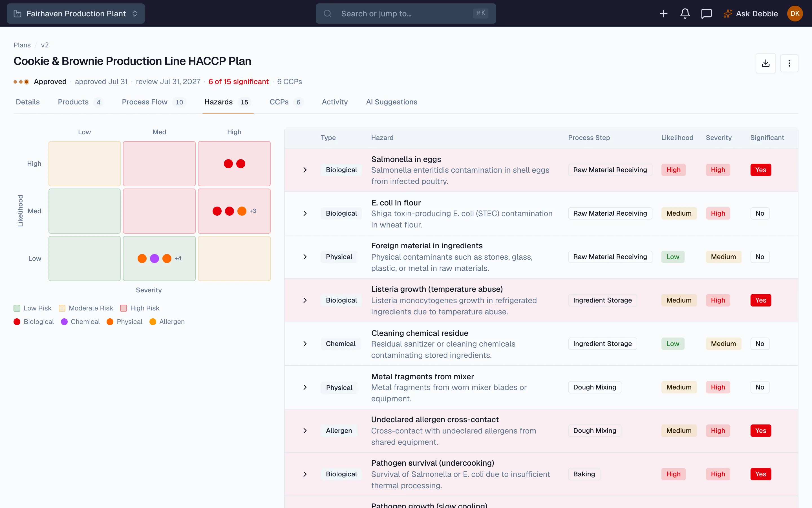Click the Low Risk legend swatch
This screenshot has width=812, height=508.
click(17, 308)
